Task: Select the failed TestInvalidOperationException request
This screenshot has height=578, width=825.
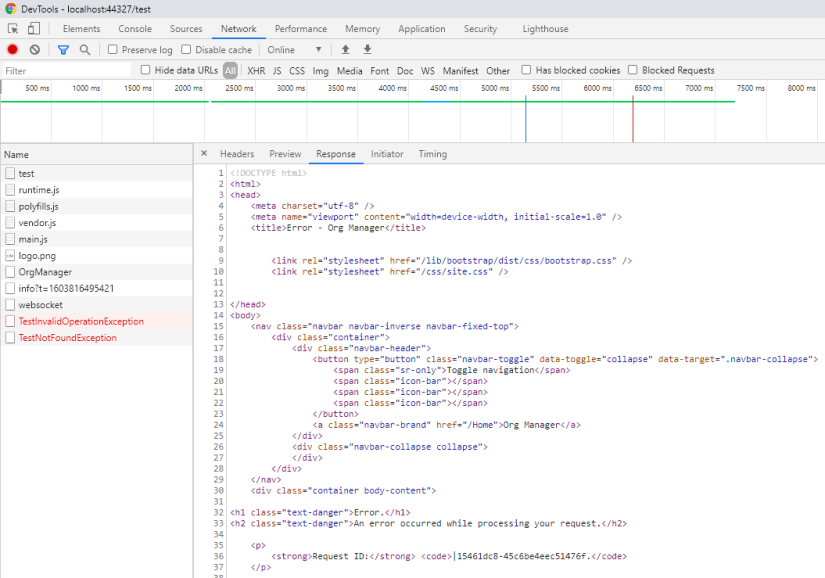Action: click(97, 321)
